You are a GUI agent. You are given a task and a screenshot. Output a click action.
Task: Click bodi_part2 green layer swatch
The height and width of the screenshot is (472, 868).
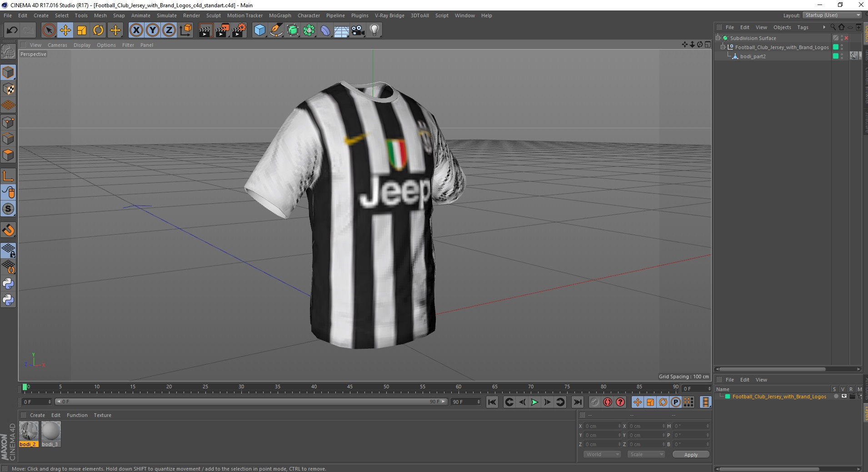835,56
